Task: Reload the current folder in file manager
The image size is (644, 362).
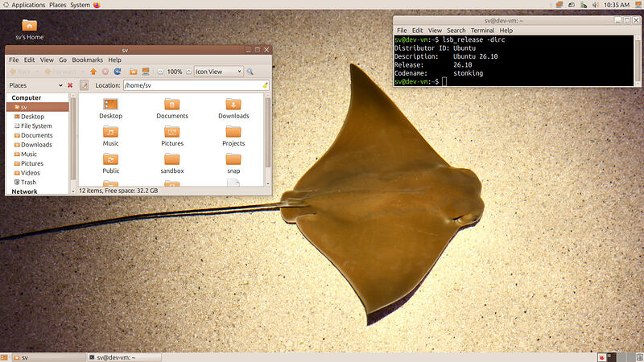Action: point(117,72)
